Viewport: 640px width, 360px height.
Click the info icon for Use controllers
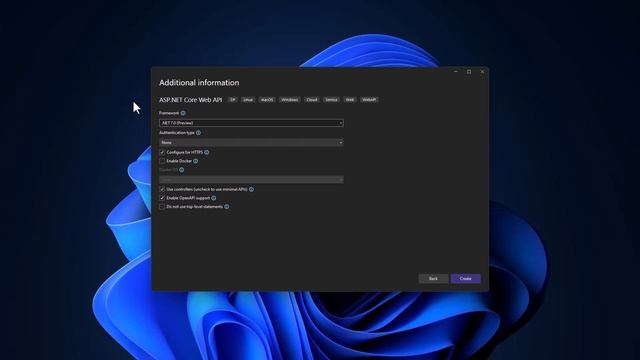(251, 189)
